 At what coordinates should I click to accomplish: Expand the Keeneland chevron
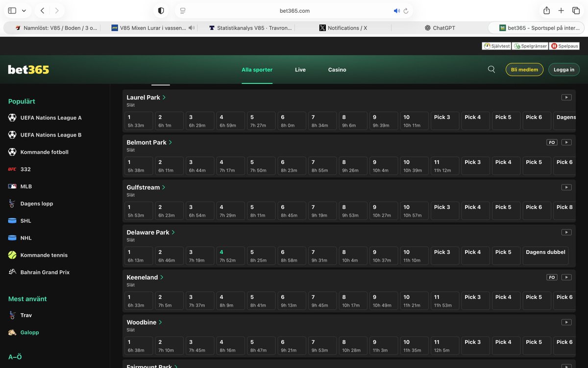tap(162, 277)
